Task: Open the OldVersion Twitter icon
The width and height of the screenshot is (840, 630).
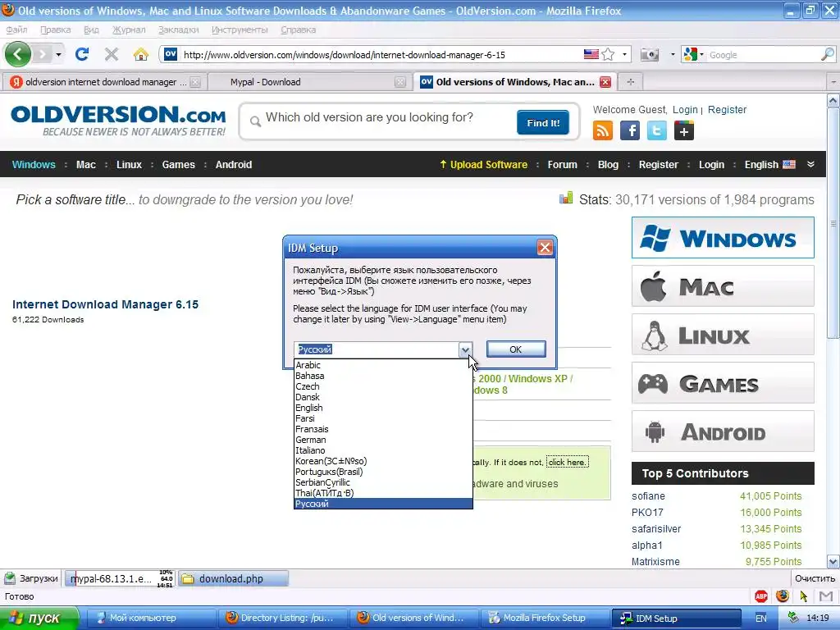Action: 657,130
